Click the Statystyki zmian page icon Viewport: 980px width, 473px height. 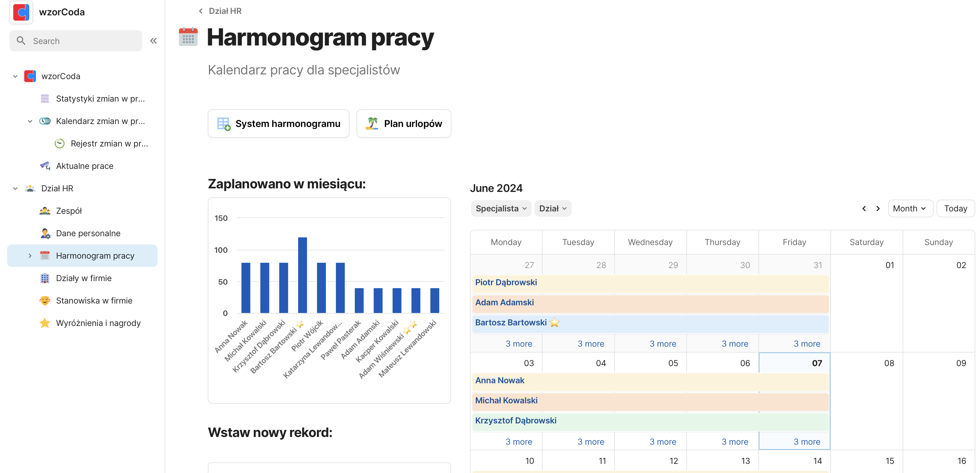(x=45, y=99)
